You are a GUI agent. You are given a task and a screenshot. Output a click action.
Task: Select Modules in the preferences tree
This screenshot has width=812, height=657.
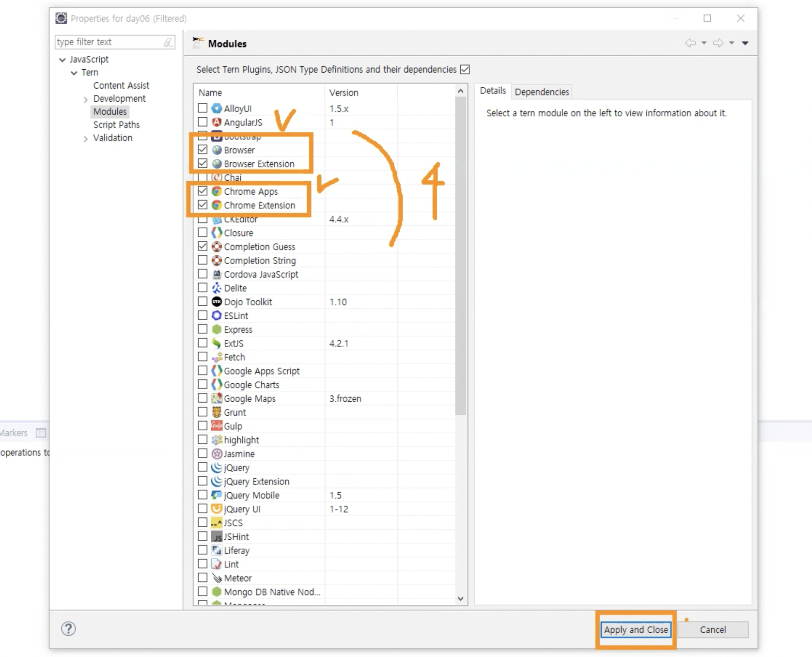click(x=110, y=111)
